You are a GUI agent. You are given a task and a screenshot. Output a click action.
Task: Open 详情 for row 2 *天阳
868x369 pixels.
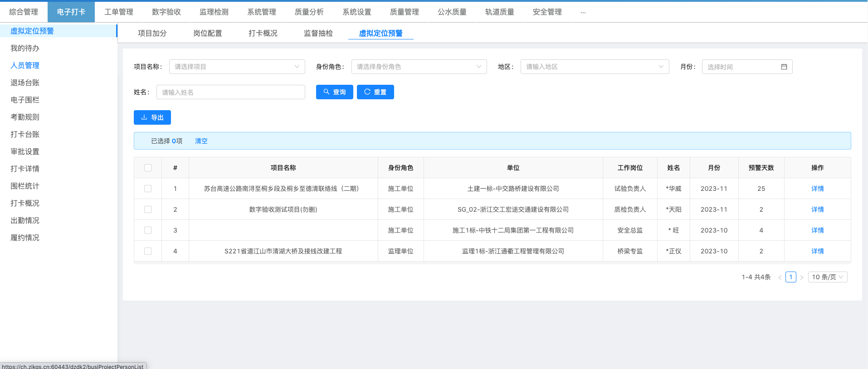click(x=818, y=209)
